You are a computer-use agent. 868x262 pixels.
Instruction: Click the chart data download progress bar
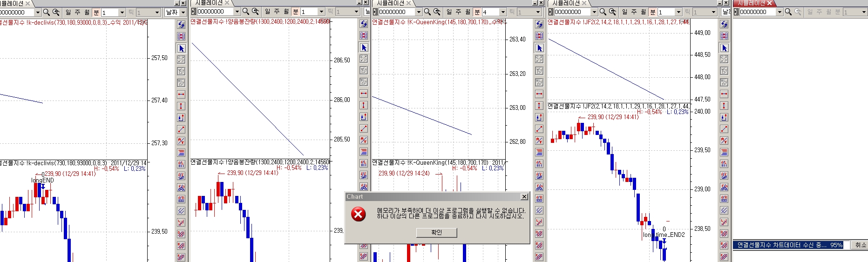(x=790, y=245)
